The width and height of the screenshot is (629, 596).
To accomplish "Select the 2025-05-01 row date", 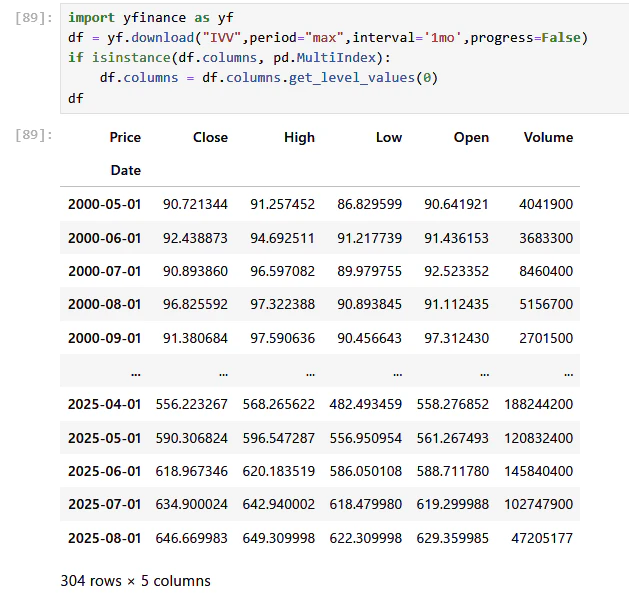I will [x=104, y=438].
